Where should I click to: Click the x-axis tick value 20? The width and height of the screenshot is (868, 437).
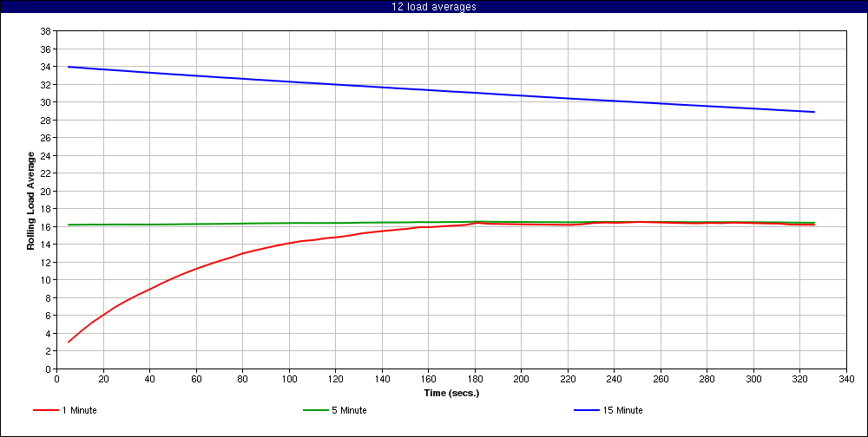[x=103, y=379]
